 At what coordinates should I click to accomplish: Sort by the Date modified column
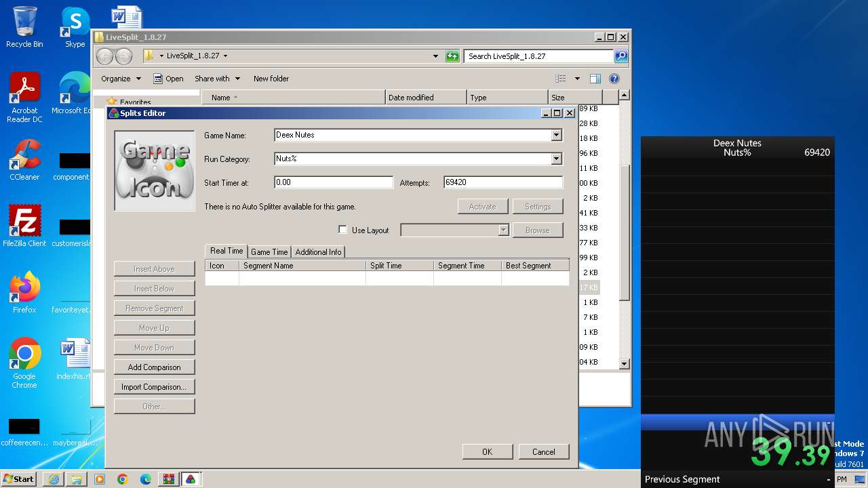(426, 98)
